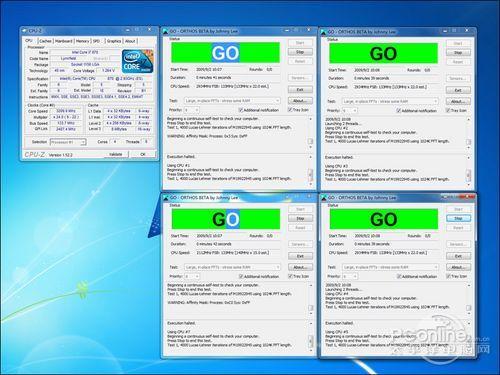Screen dimensions: 500x375
Task: Toggle Additional notification in the CPU #1 ORTHOS window
Action: [x=259, y=110]
